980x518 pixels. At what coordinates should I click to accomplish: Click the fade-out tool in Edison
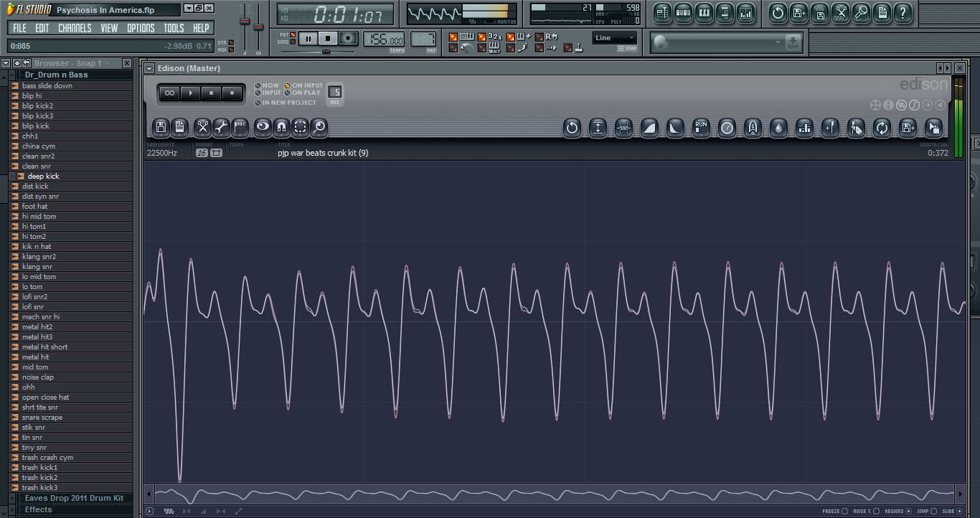pos(674,128)
